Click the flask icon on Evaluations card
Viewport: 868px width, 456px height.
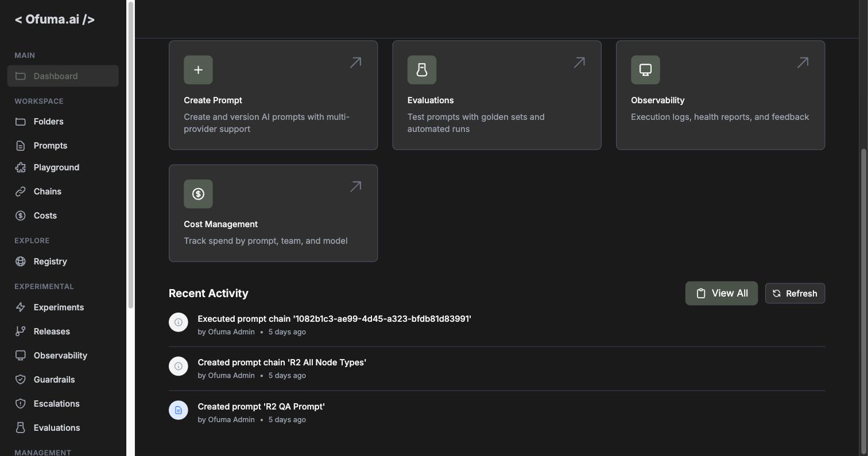pyautogui.click(x=422, y=70)
